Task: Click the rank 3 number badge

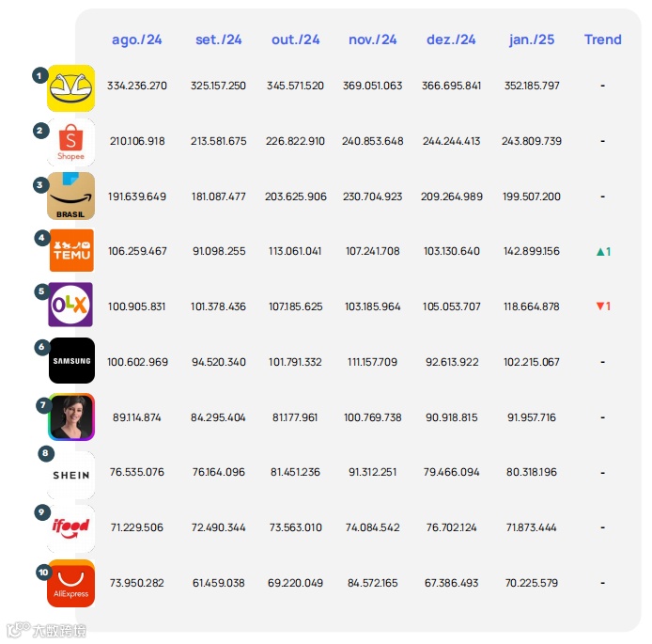Action: (40, 184)
